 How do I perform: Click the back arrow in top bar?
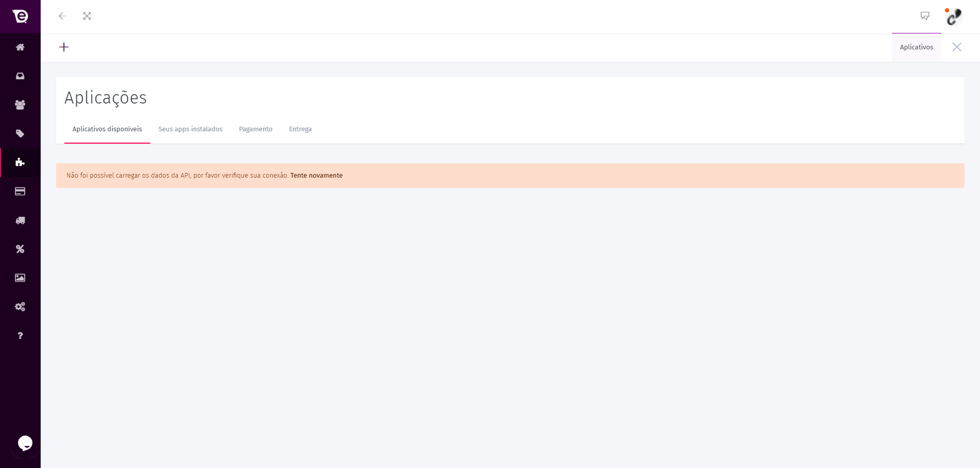(62, 16)
